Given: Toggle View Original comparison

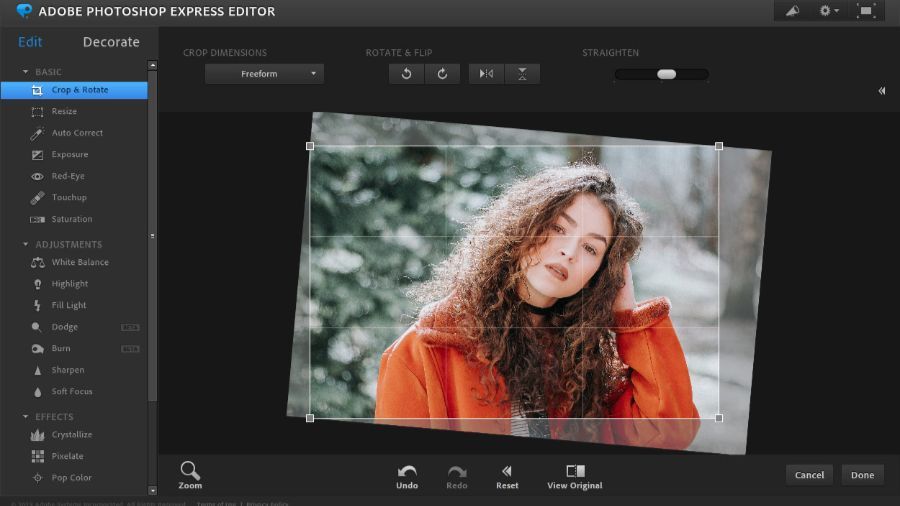Looking at the screenshot, I should 575,472.
